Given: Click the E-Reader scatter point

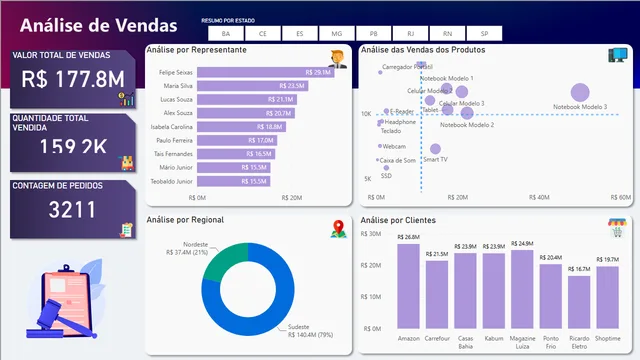Looking at the screenshot, I should 386,111.
